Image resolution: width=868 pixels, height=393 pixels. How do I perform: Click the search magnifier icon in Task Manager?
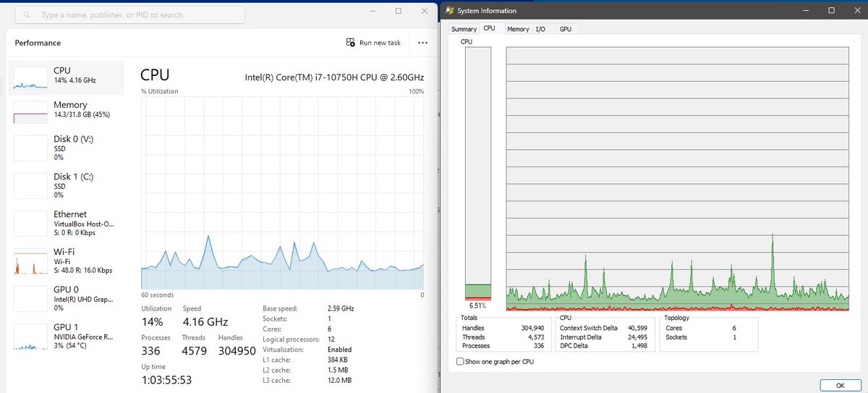pos(26,15)
